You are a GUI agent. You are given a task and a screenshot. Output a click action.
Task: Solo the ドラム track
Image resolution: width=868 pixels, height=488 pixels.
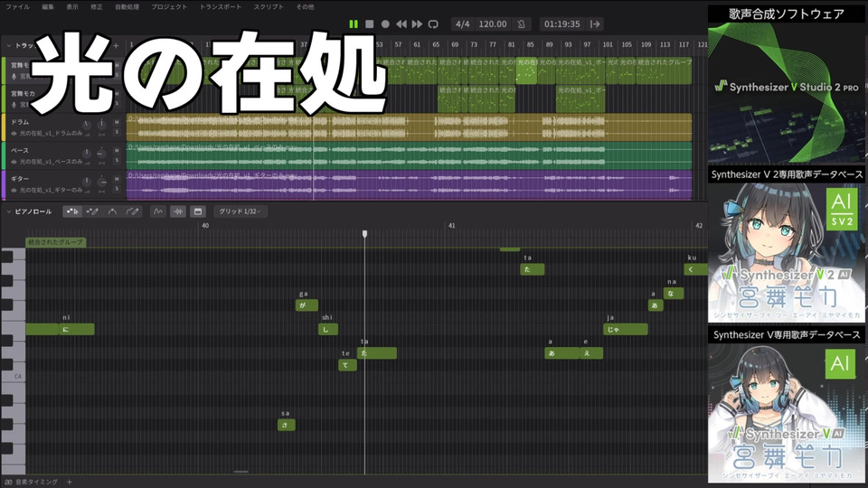[117, 132]
